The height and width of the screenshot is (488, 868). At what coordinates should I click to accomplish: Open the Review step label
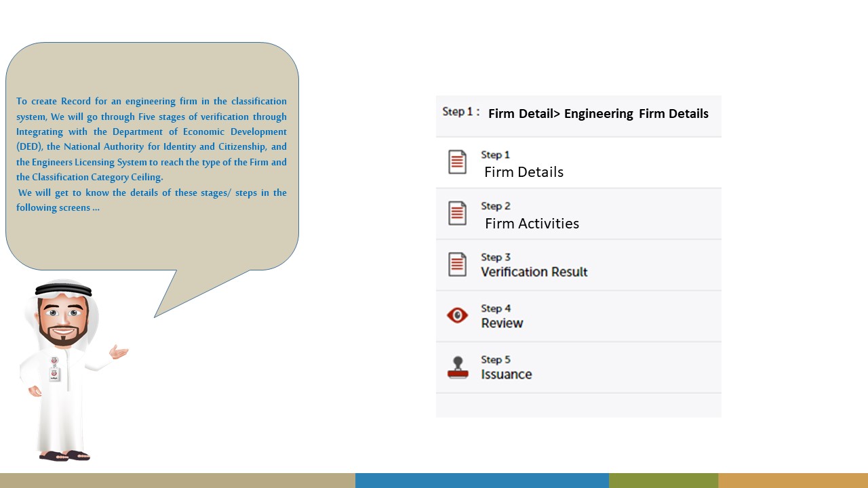point(502,323)
